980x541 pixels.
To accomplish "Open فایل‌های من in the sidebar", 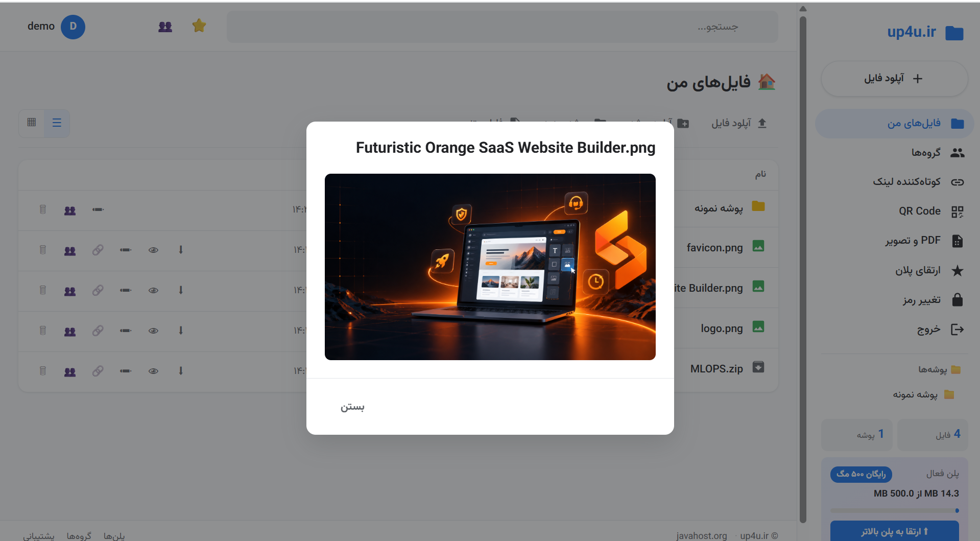I will click(895, 123).
